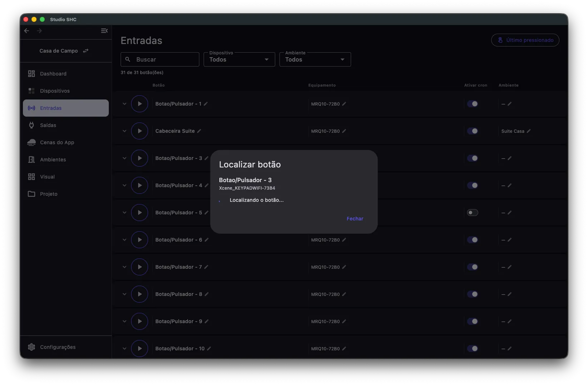Play the Botao/Pulsador - 8 locate button
This screenshot has width=588, height=385.
[140, 294]
